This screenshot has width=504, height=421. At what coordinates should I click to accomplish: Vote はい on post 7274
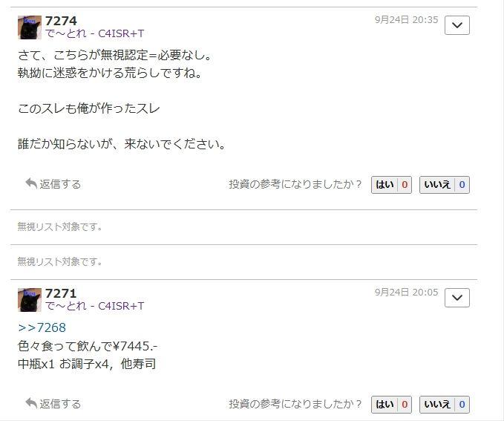pos(391,185)
